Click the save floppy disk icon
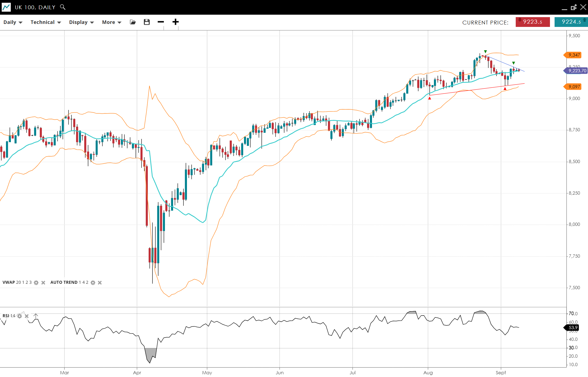The height and width of the screenshot is (377, 588). click(x=147, y=22)
